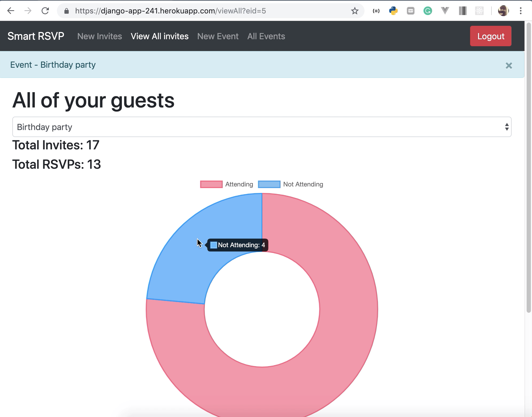Open the user profile avatar
532x417 pixels.
(503, 11)
